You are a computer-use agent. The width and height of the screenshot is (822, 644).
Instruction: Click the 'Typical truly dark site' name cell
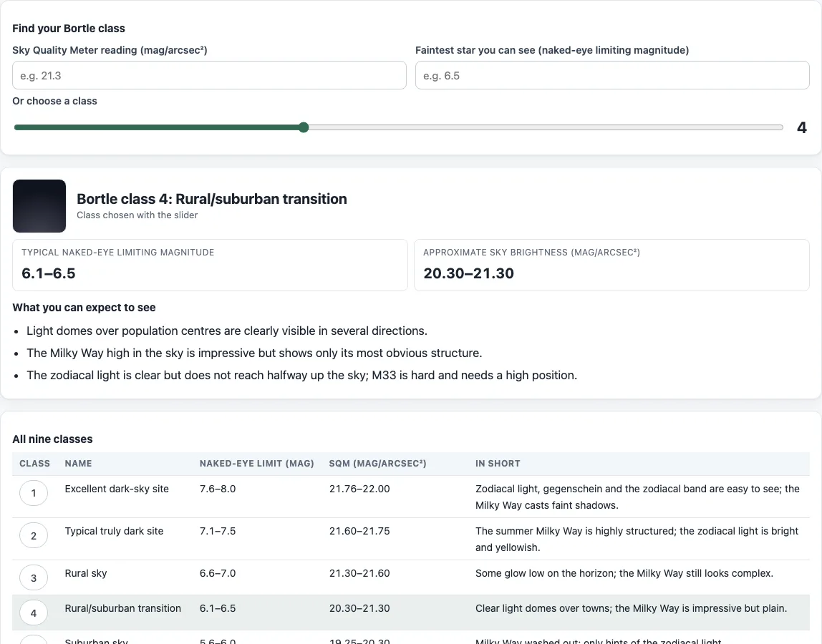pyautogui.click(x=115, y=532)
